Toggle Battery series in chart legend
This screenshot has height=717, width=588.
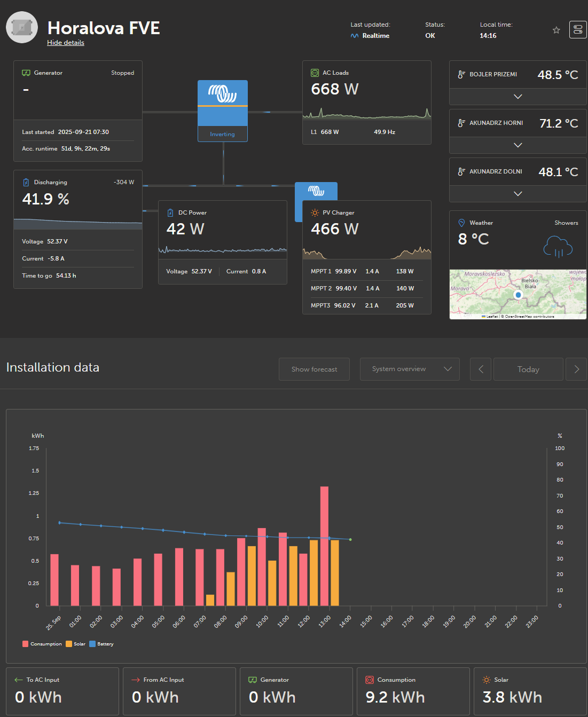coord(101,644)
